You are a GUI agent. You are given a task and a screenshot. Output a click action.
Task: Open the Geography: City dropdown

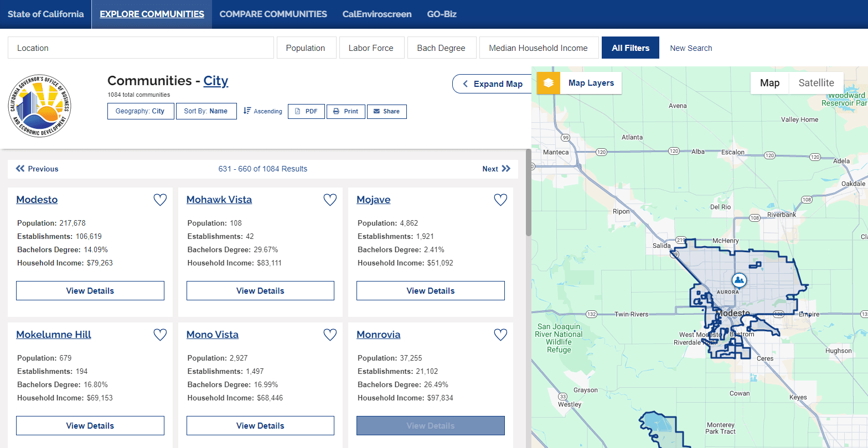(x=140, y=111)
